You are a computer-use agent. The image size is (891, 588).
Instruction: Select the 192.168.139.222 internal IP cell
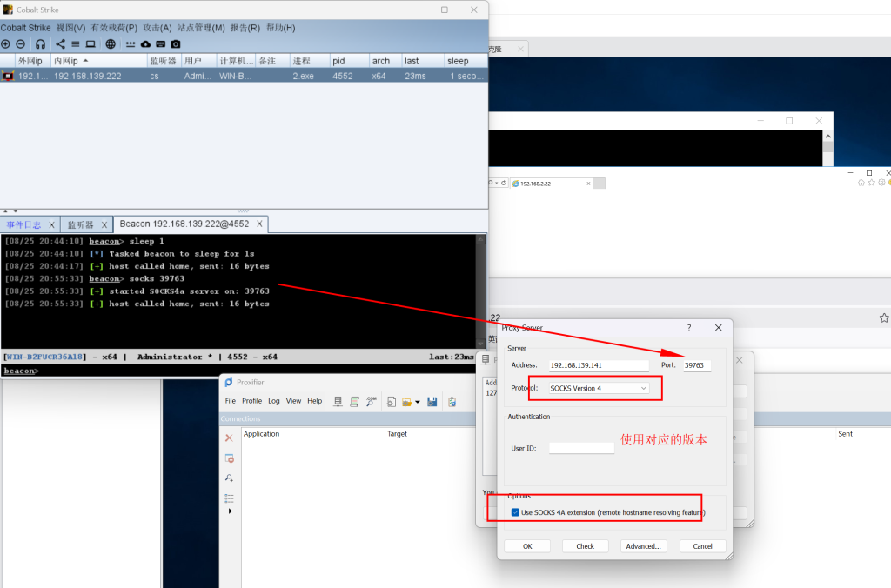[99, 76]
